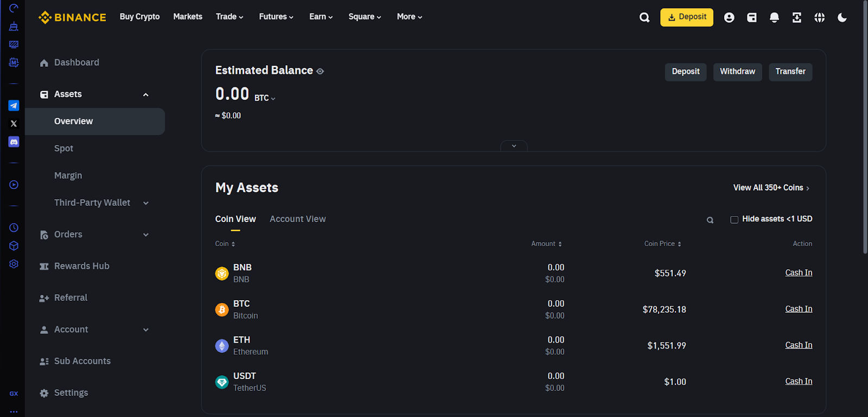Switch to the Coin View tab
868x417 pixels.
tap(235, 219)
